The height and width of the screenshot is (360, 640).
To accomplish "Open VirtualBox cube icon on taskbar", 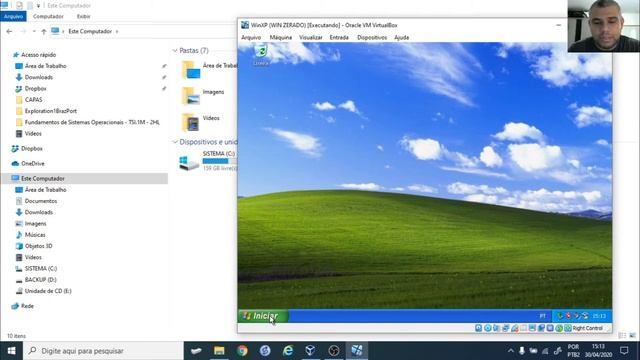I will click(310, 351).
